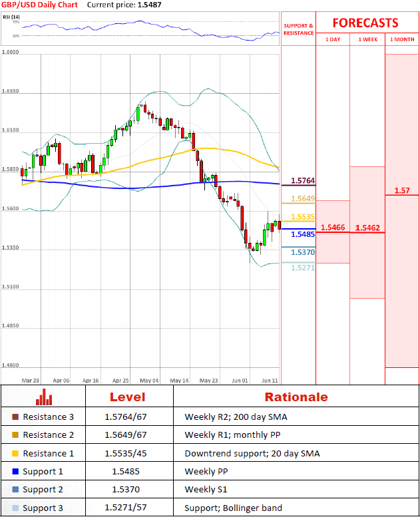The width and height of the screenshot is (420, 517).
Task: Click the 1.5485 support level label
Action: [303, 234]
